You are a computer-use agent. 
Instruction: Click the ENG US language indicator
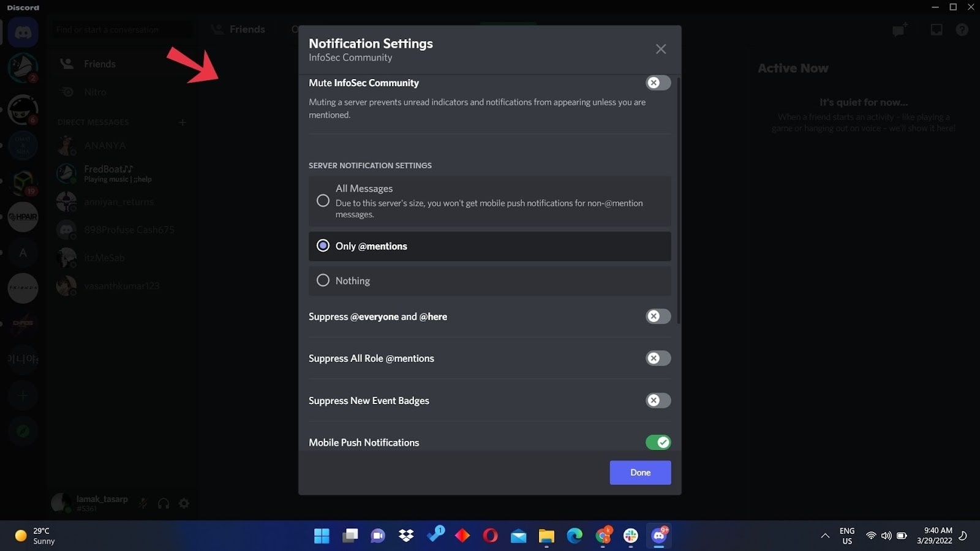tap(847, 536)
